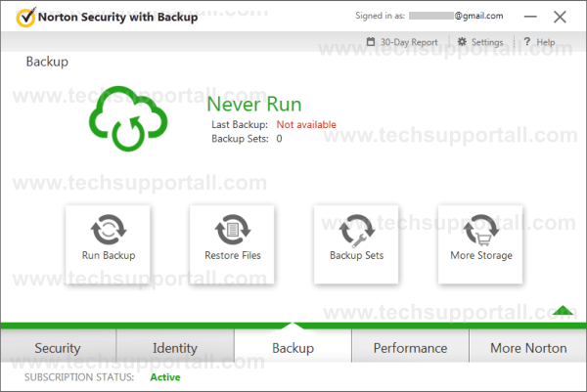Click the Backup page heading

tap(47, 62)
